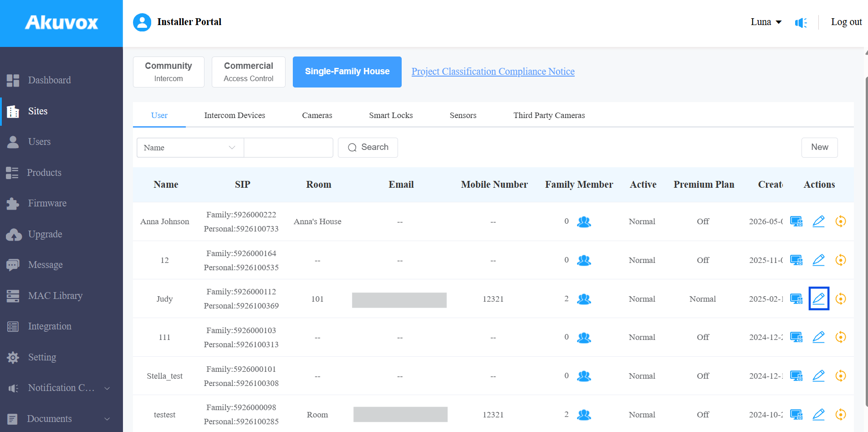
Task: Click the Mobile Number column header
Action: pos(494,185)
